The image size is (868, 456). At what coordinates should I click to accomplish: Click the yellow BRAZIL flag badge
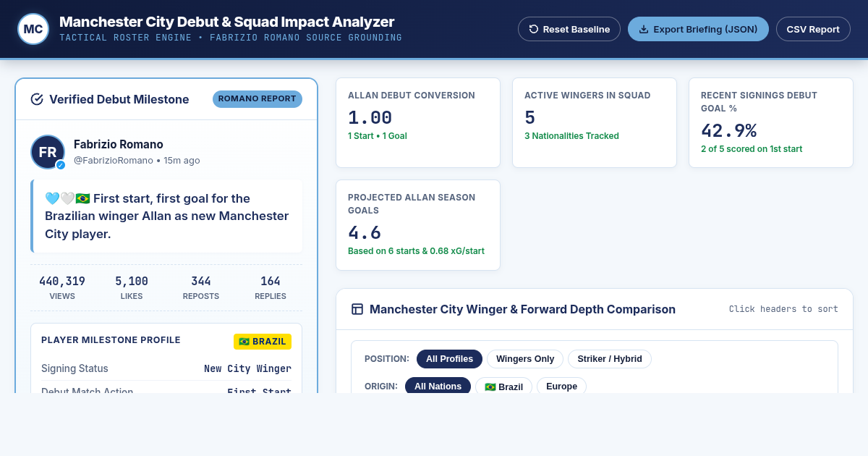(x=263, y=342)
